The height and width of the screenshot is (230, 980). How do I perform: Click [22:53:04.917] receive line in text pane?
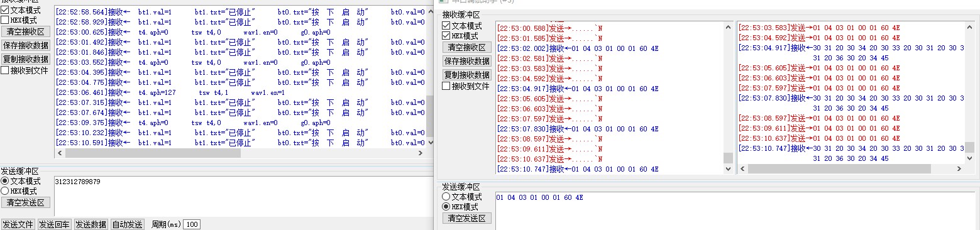tap(578, 89)
